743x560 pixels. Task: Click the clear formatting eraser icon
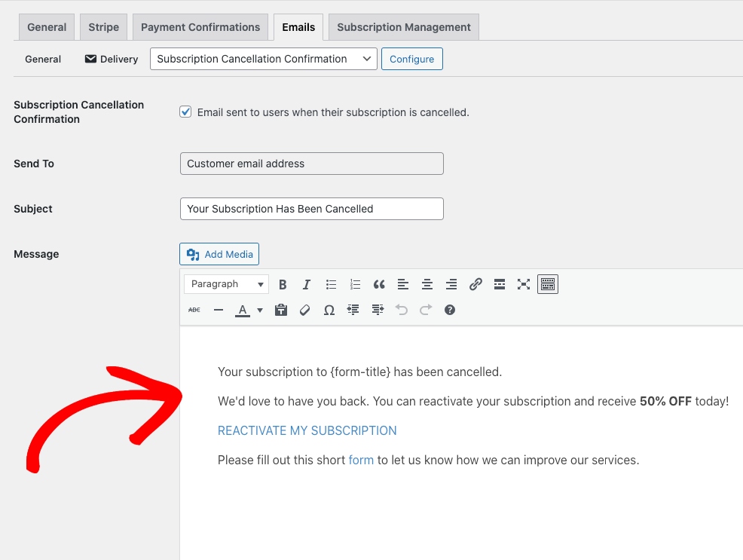[x=305, y=310]
